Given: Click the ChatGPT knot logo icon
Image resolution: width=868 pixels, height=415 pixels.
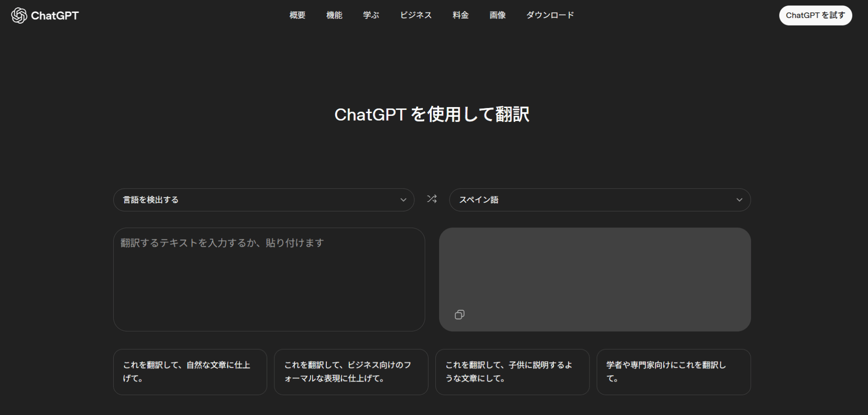Looking at the screenshot, I should tap(19, 15).
